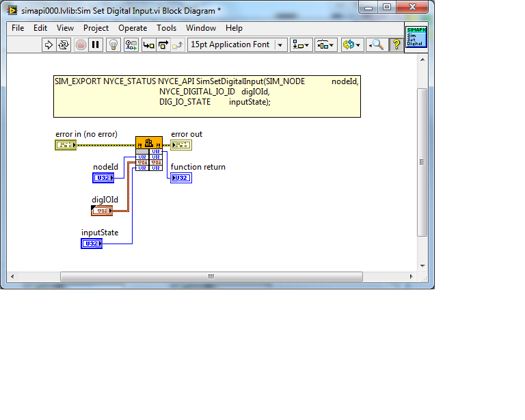Click the vertical scrollbar thumb
The image size is (525, 420).
[422, 162]
